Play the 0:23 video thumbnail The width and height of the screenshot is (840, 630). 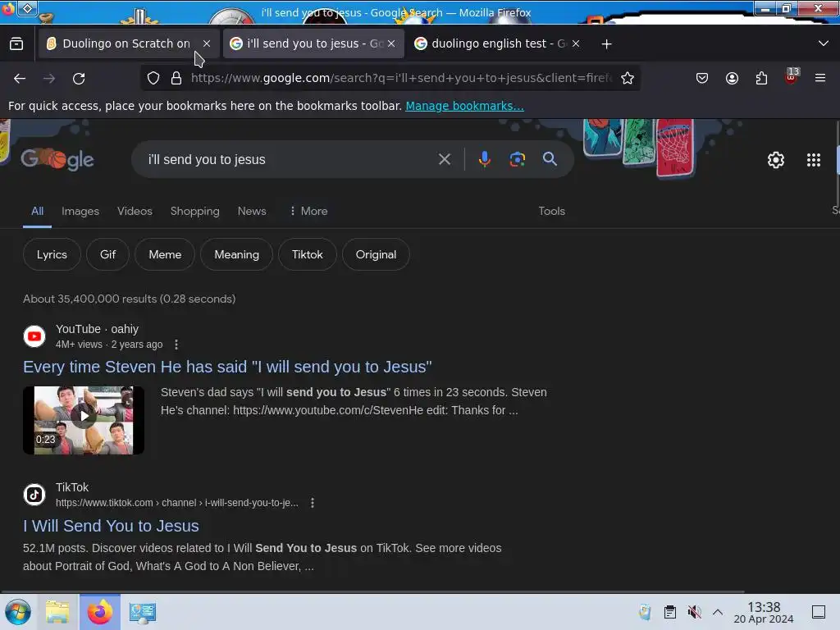coord(84,421)
